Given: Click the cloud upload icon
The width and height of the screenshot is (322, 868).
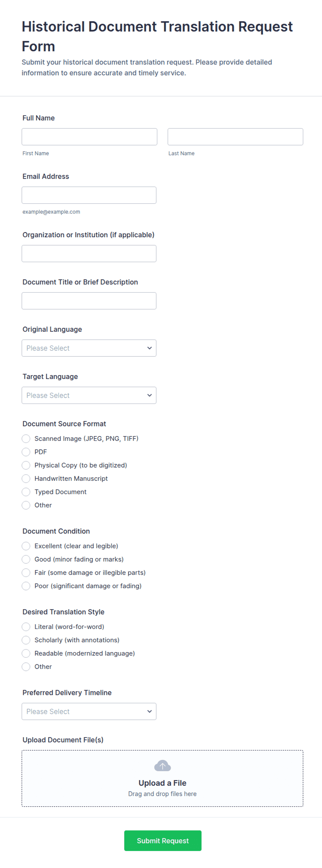Looking at the screenshot, I should [162, 765].
